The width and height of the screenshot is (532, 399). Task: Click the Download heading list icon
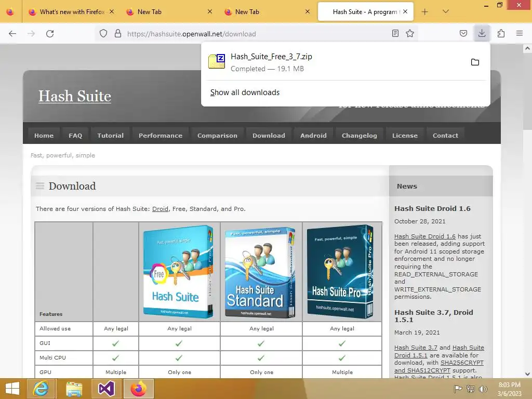[40, 185]
